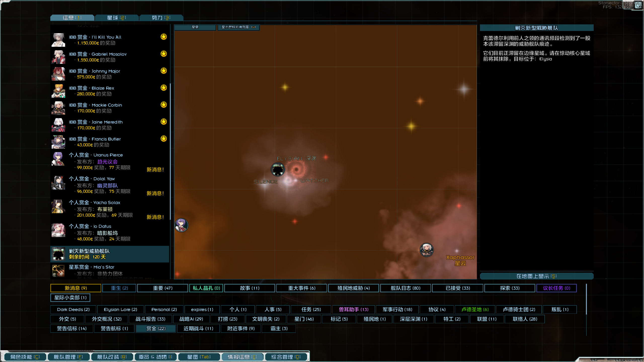Toggle the 赏金 (22) tag filter
The height and width of the screenshot is (362, 644).
[x=156, y=329]
